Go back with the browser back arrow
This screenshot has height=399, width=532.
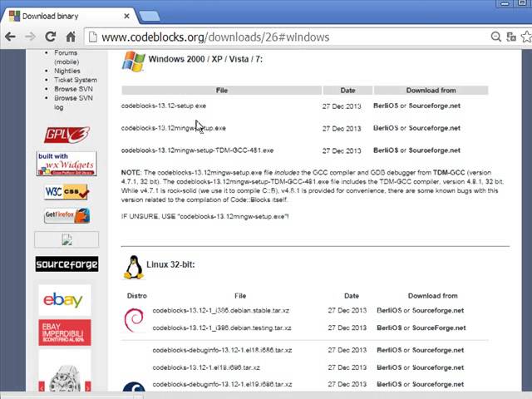coord(10,37)
